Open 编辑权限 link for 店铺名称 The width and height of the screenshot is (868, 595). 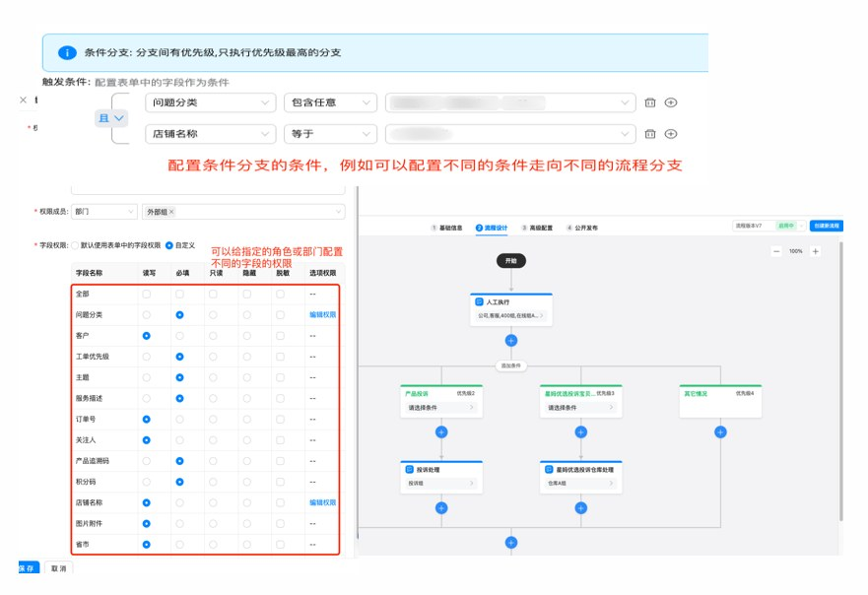pyautogui.click(x=322, y=502)
